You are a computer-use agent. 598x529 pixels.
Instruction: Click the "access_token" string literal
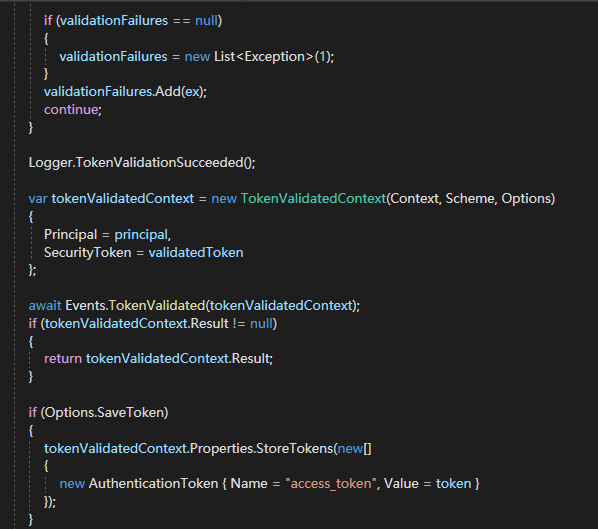[331, 484]
